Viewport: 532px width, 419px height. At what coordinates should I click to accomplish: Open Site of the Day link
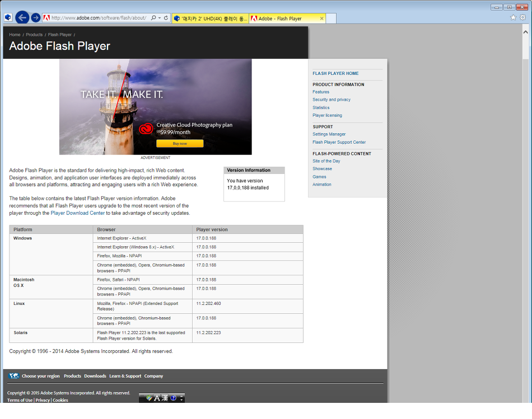coord(326,161)
